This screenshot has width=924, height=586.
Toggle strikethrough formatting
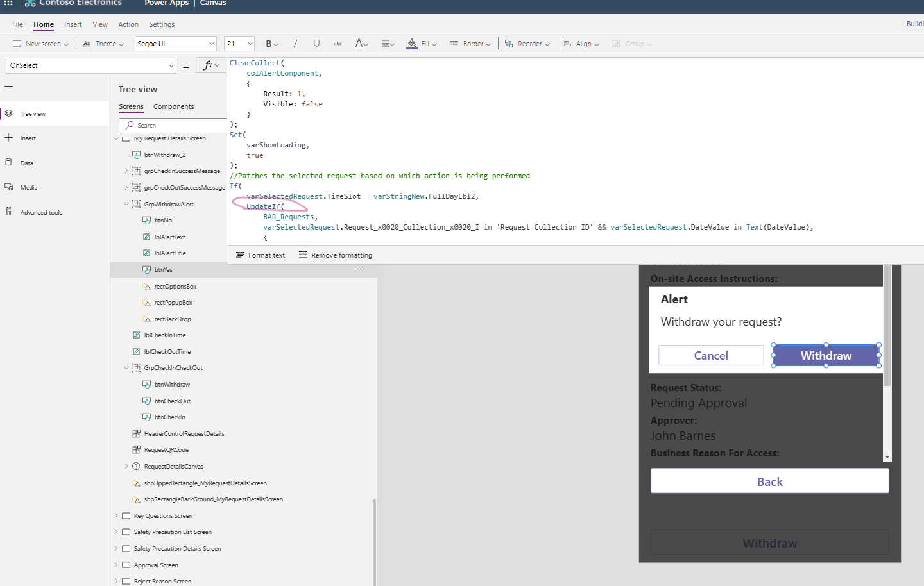click(x=338, y=44)
